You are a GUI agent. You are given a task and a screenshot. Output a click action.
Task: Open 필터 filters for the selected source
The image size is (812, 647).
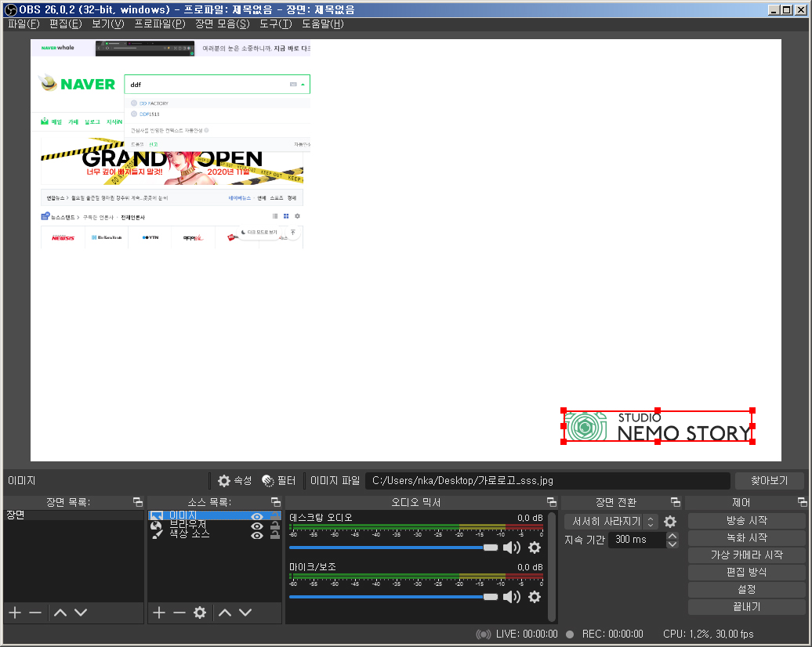(278, 481)
